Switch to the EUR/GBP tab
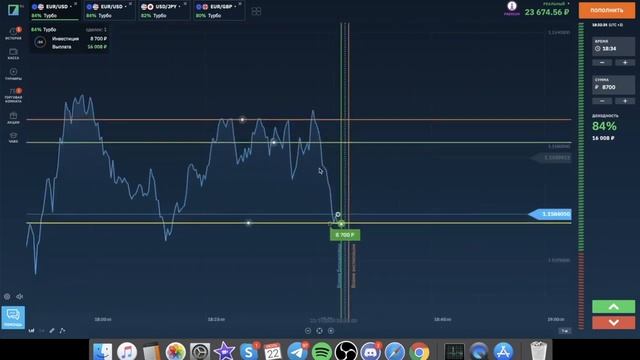640x360 pixels. [x=219, y=11]
